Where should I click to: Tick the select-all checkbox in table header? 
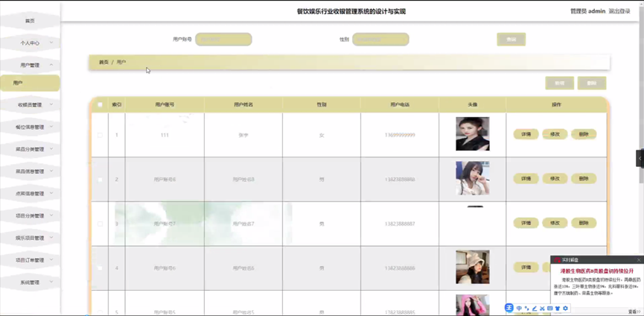(100, 105)
